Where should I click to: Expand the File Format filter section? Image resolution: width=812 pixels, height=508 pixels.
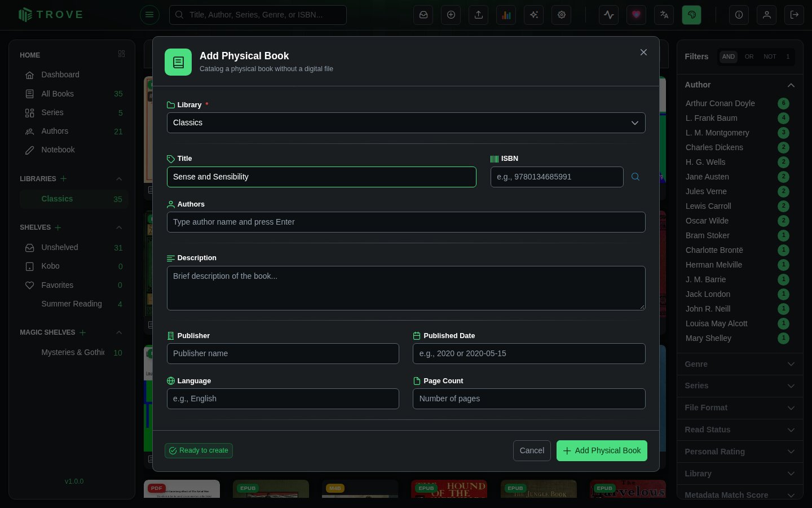pos(740,408)
